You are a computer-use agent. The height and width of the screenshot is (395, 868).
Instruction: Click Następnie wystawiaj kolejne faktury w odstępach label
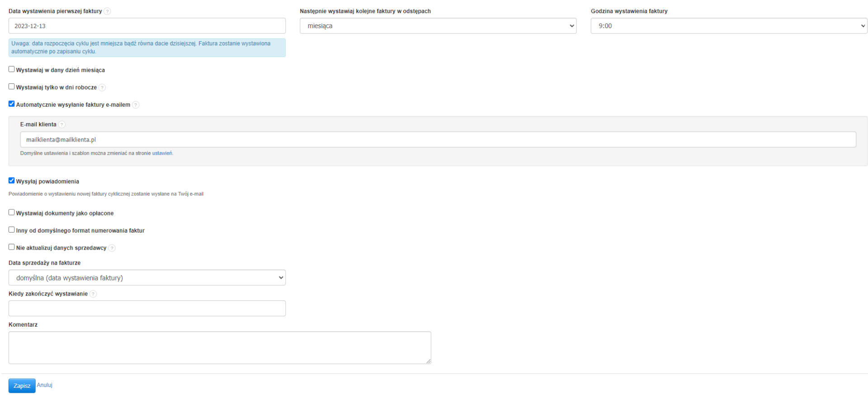point(365,11)
